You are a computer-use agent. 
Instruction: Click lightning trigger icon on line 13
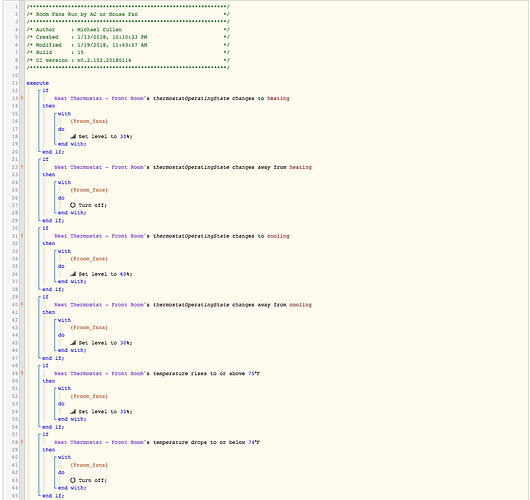[x=22, y=98]
